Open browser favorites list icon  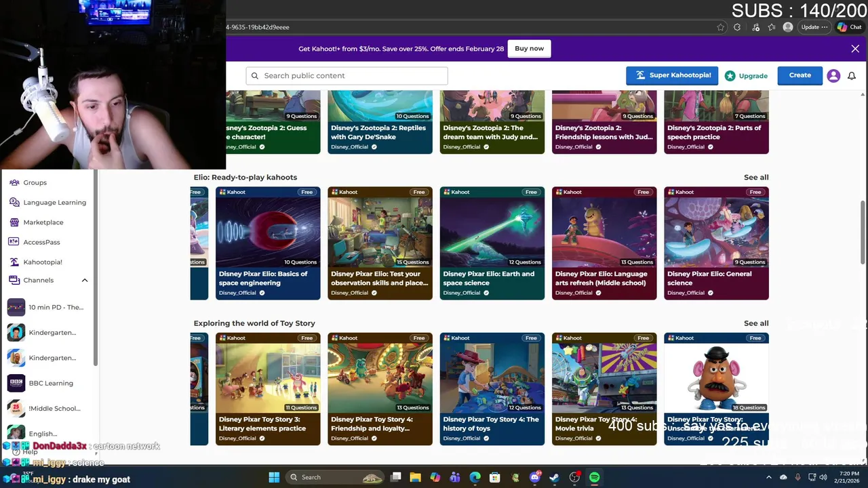(772, 27)
